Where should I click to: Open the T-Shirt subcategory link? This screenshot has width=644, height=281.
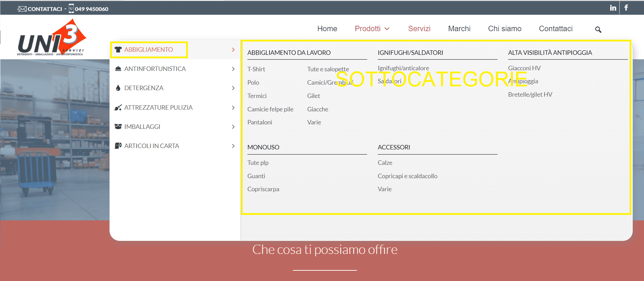point(256,69)
